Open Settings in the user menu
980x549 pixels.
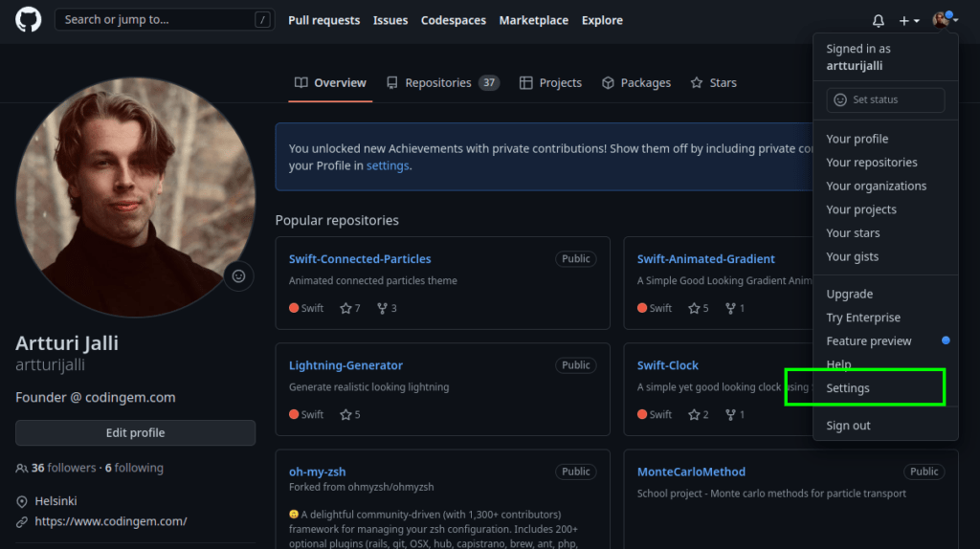point(885,388)
